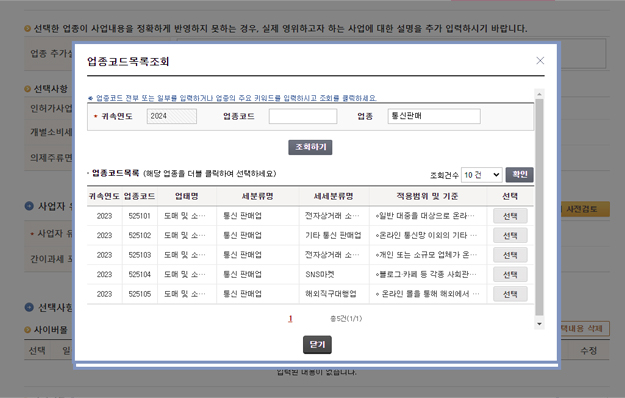Select the 선택 button for code 525101
Image resolution: width=625 pixels, height=398 pixels.
tap(510, 216)
